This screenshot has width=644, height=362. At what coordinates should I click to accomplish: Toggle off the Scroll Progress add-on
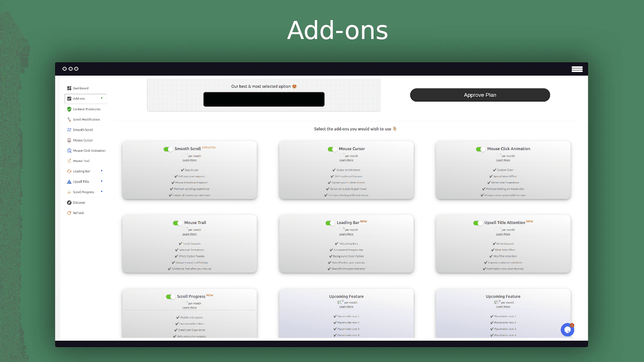(x=170, y=296)
